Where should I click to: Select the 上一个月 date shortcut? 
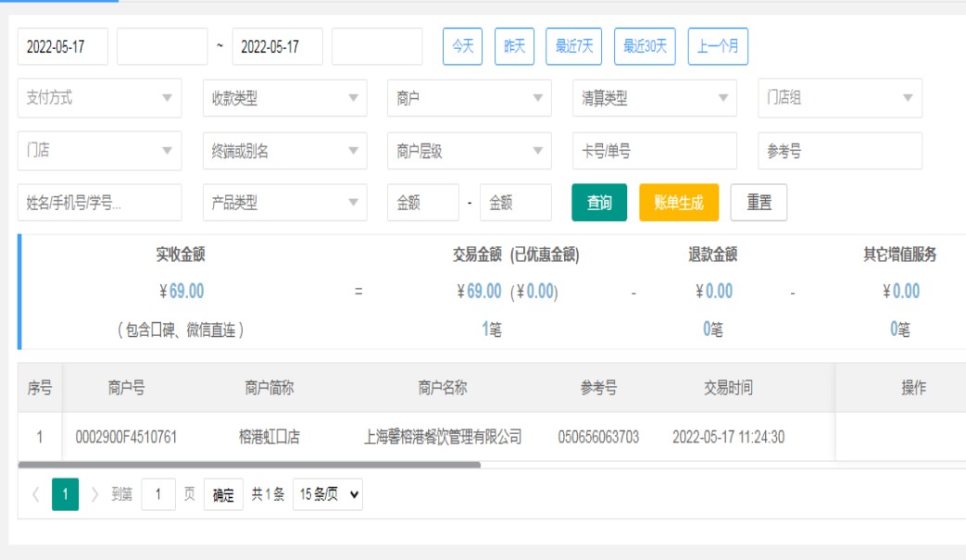718,46
